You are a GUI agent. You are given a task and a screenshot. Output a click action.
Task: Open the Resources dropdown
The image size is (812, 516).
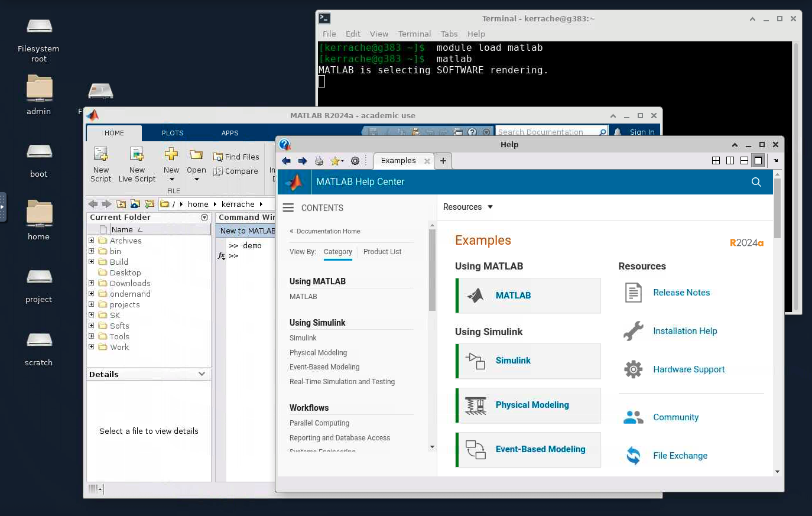click(468, 207)
